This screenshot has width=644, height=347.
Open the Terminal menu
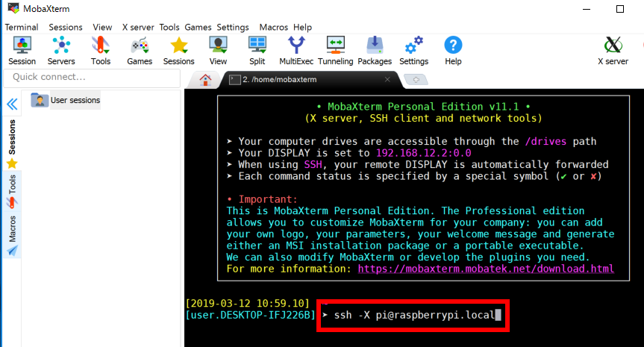pyautogui.click(x=22, y=27)
